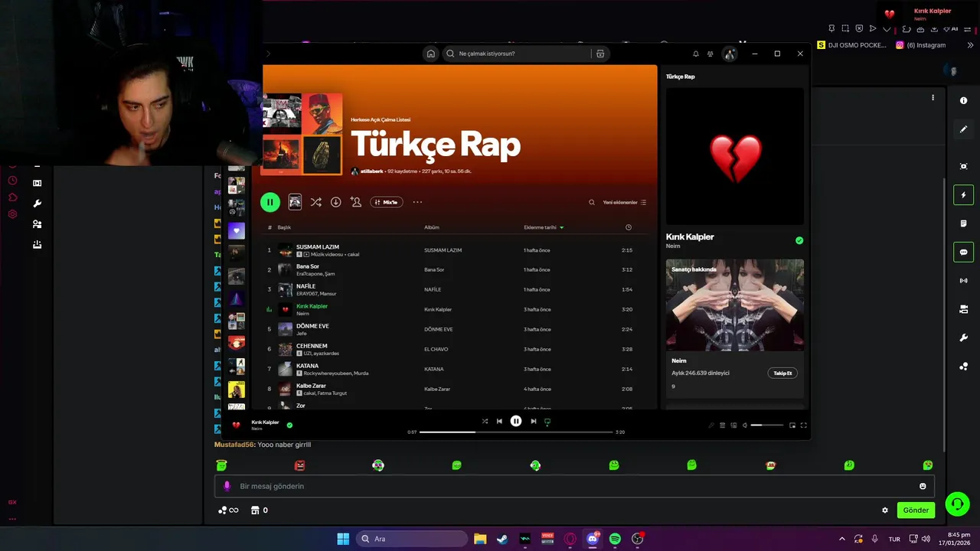Open Discord from the taskbar
This screenshot has height=551, width=980.
(x=593, y=539)
